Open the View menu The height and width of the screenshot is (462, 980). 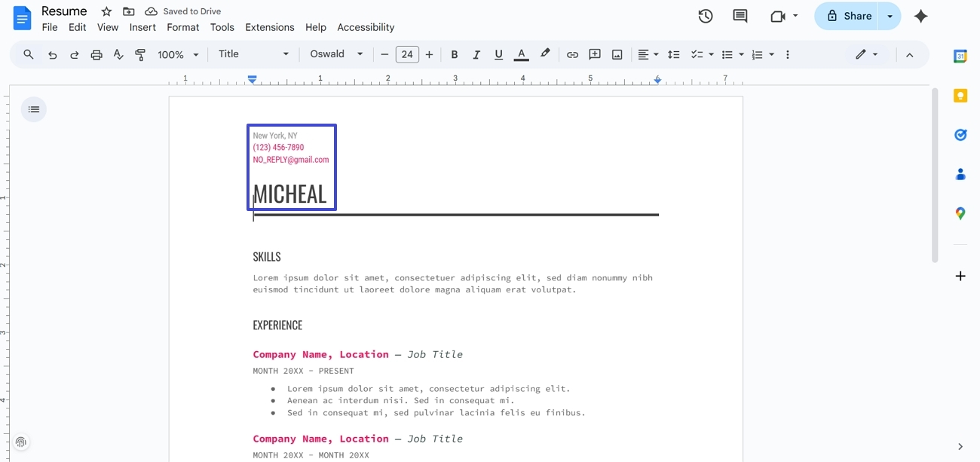point(108,27)
